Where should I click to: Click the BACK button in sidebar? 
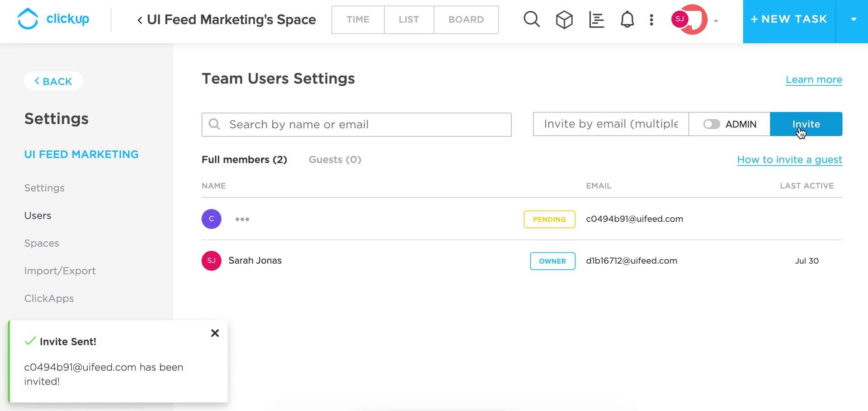click(53, 81)
